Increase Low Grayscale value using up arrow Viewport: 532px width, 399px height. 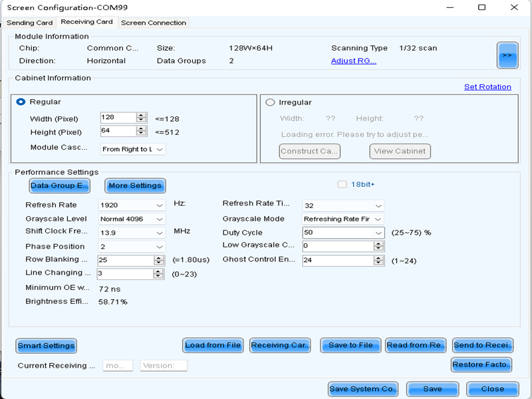click(x=378, y=243)
